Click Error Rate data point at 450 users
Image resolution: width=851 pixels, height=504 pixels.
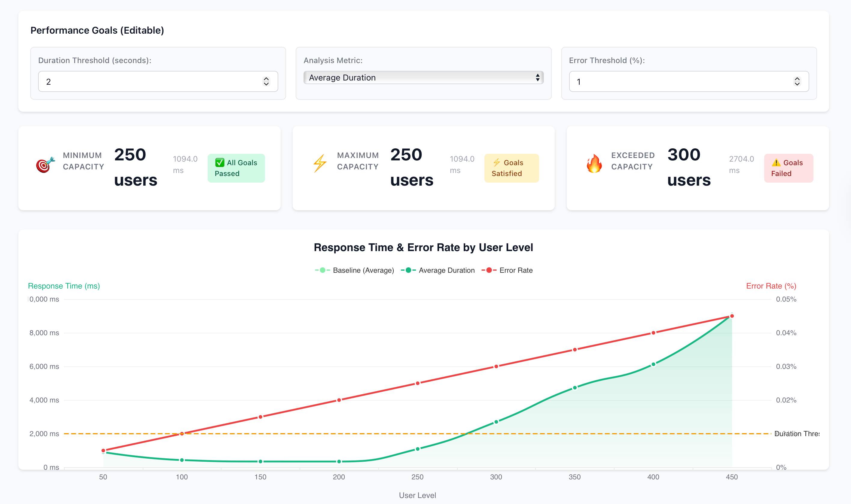[732, 316]
